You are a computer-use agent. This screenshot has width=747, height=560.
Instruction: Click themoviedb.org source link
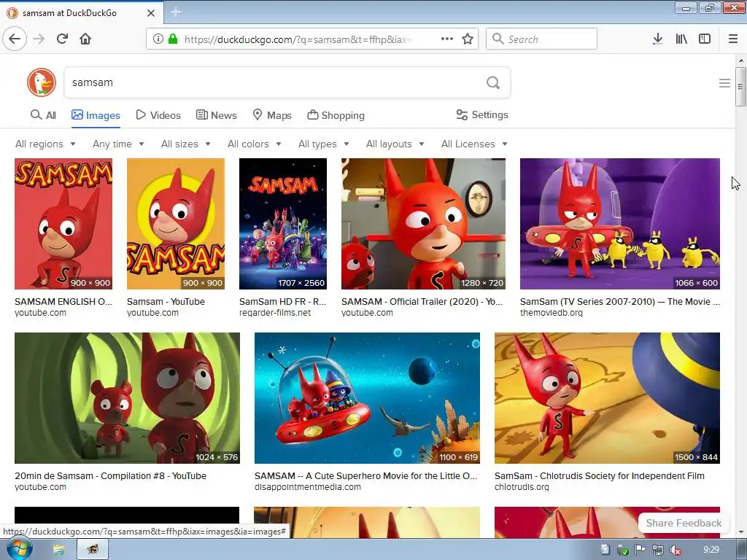(551, 313)
